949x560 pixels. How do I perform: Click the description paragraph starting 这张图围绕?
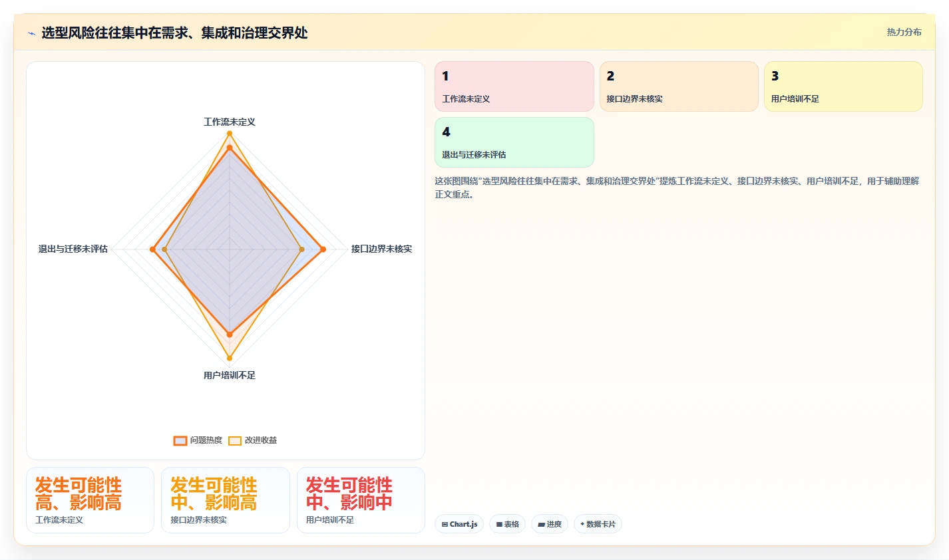click(677, 188)
